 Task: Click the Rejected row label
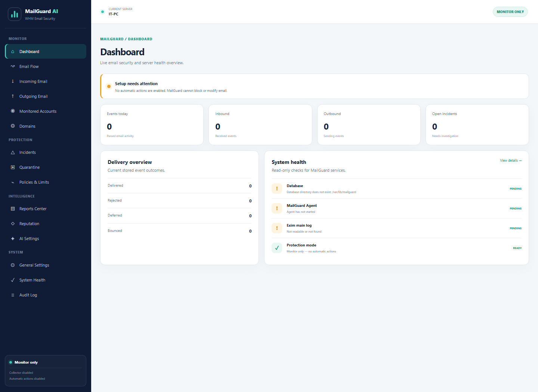pyautogui.click(x=115, y=200)
